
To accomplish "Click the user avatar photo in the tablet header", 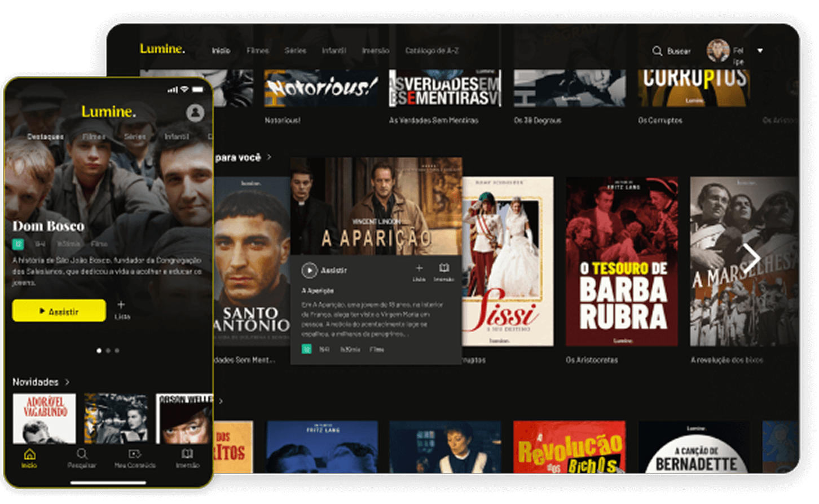I will coord(718,50).
